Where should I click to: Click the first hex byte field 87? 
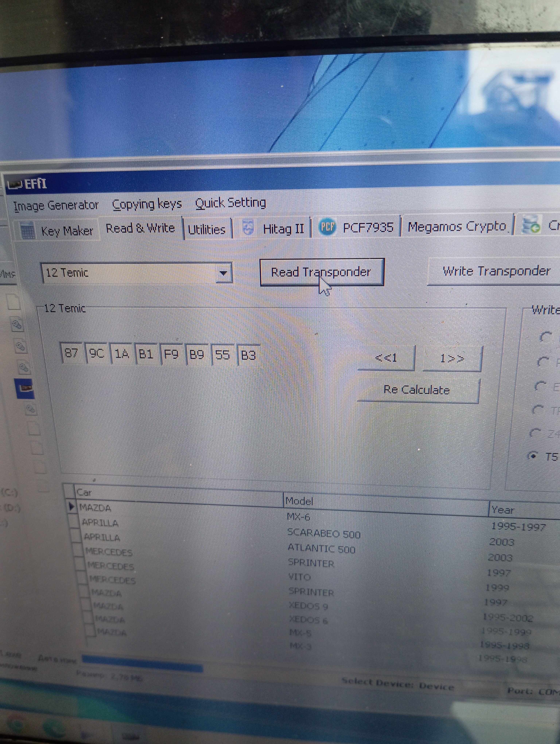tap(71, 353)
